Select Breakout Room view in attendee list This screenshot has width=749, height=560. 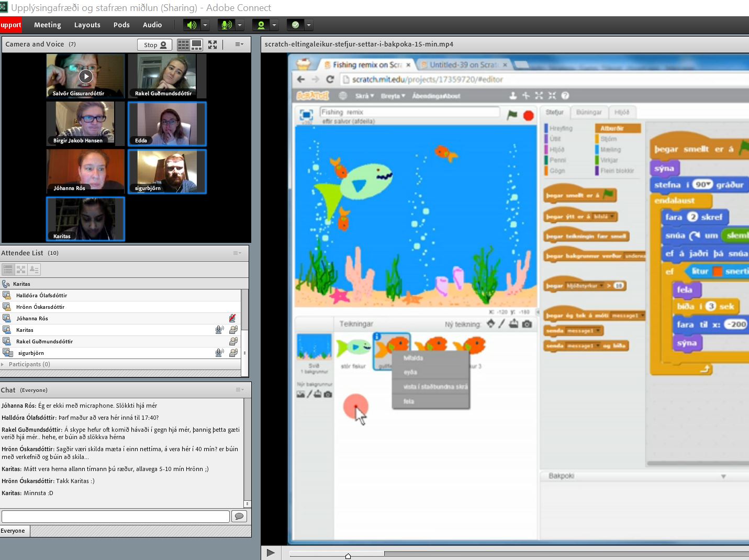[x=21, y=270]
